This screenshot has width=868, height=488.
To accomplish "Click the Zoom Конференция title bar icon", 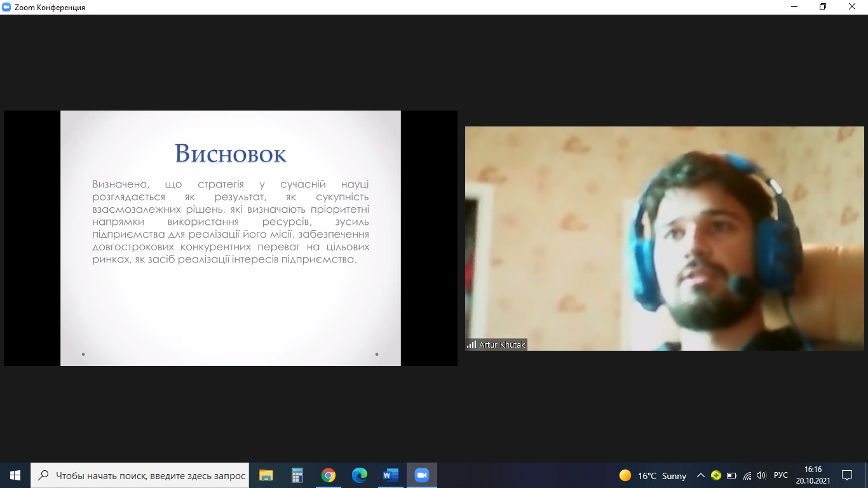I will [6, 7].
